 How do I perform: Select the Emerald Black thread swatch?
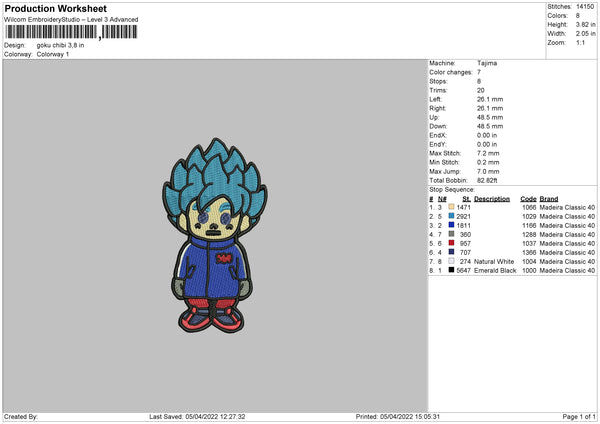click(451, 270)
